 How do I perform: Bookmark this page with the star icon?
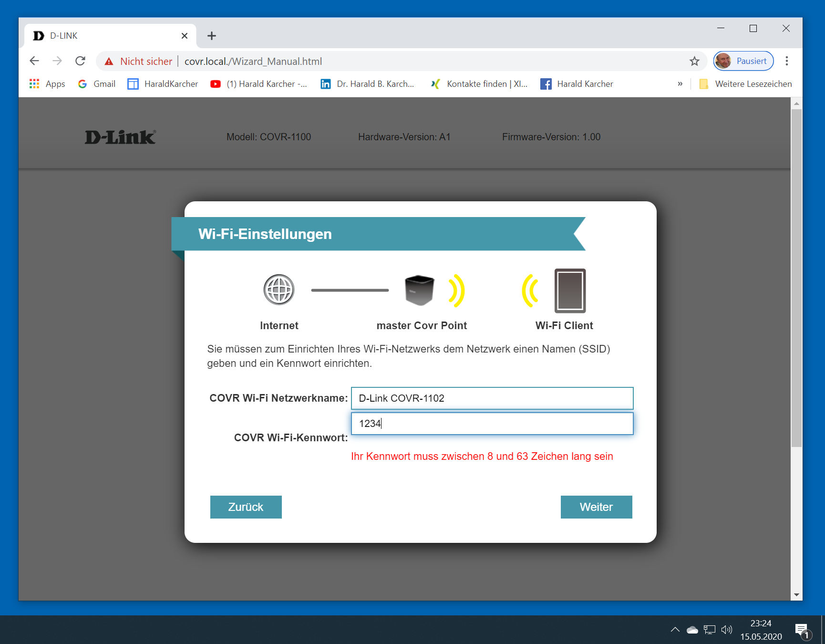[x=694, y=61]
